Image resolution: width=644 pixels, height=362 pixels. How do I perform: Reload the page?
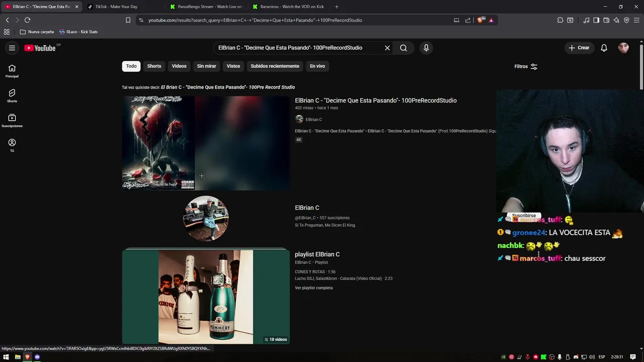coord(27,20)
